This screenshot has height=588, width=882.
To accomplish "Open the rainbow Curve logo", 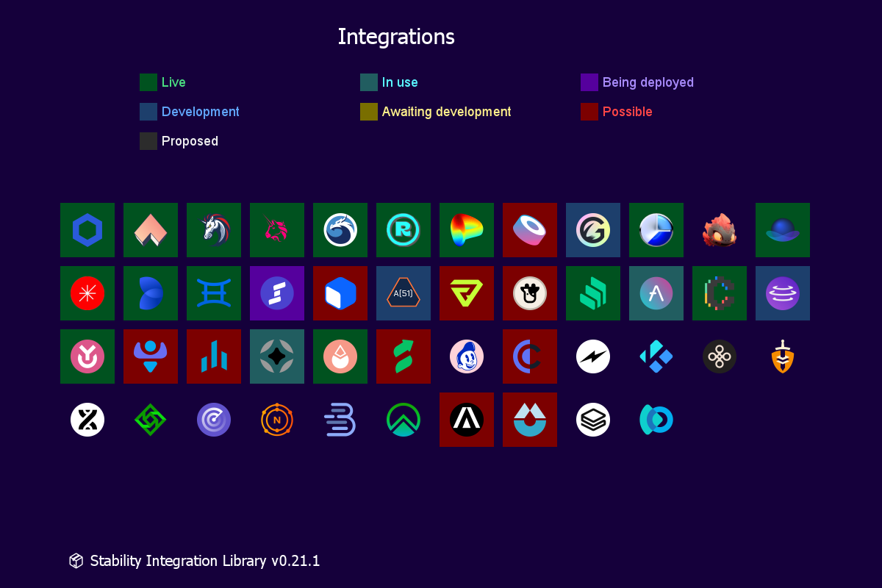I will click(467, 230).
